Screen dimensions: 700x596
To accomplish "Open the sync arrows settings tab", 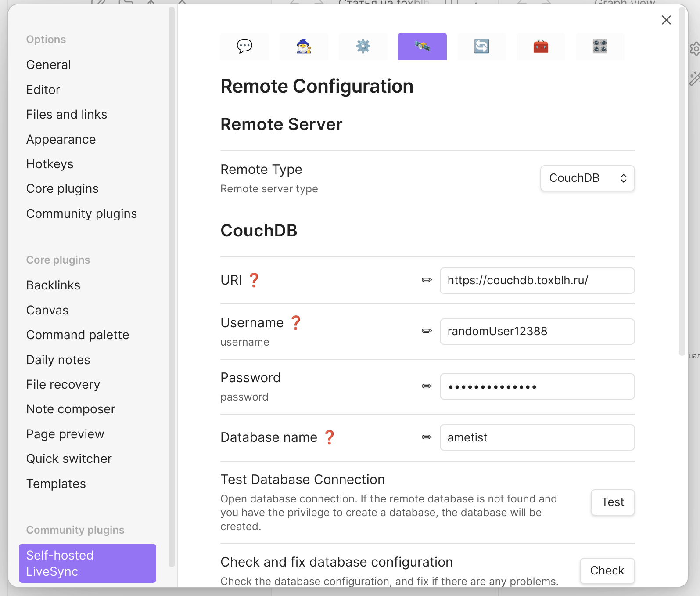I will [481, 46].
